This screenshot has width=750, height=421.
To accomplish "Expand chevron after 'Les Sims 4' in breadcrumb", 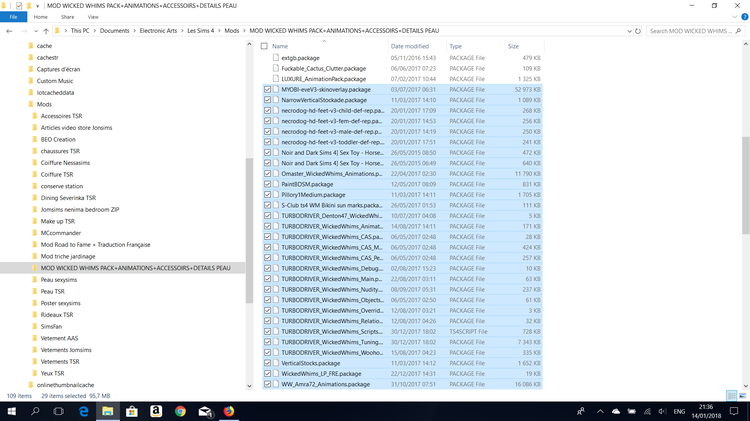I will [220, 31].
